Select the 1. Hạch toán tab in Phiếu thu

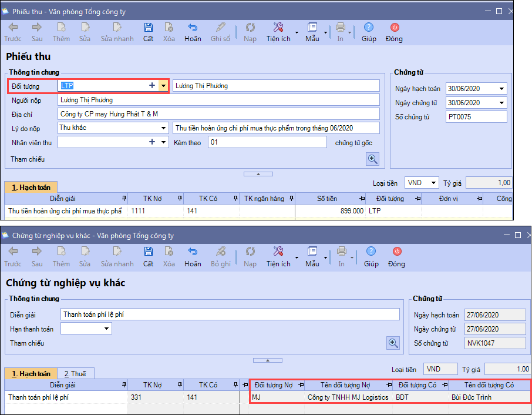(32, 188)
